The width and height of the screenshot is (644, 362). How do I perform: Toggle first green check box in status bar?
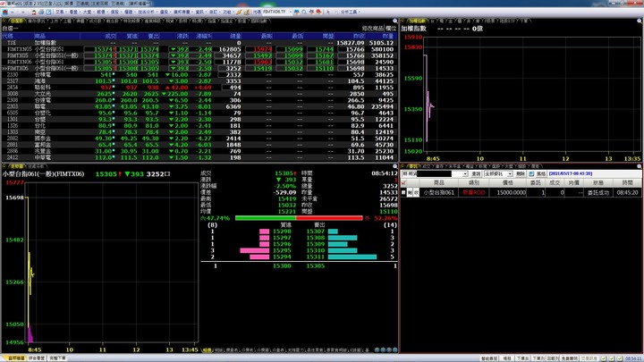coord(604,358)
